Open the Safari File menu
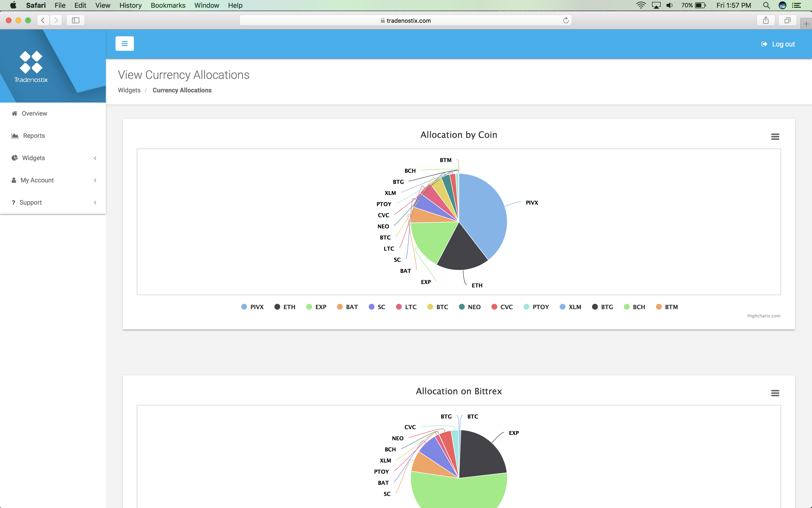The image size is (812, 508). pos(60,5)
